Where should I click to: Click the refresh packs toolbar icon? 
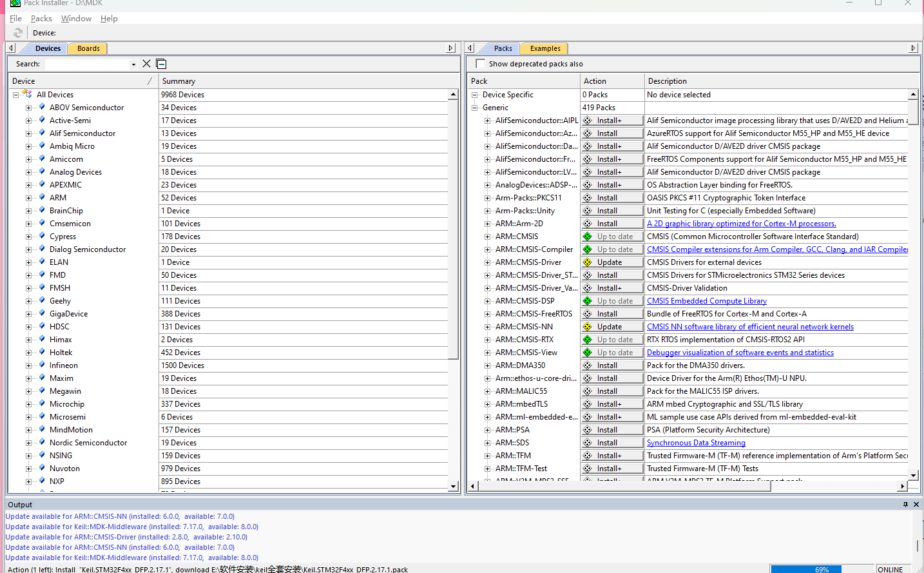tap(18, 33)
